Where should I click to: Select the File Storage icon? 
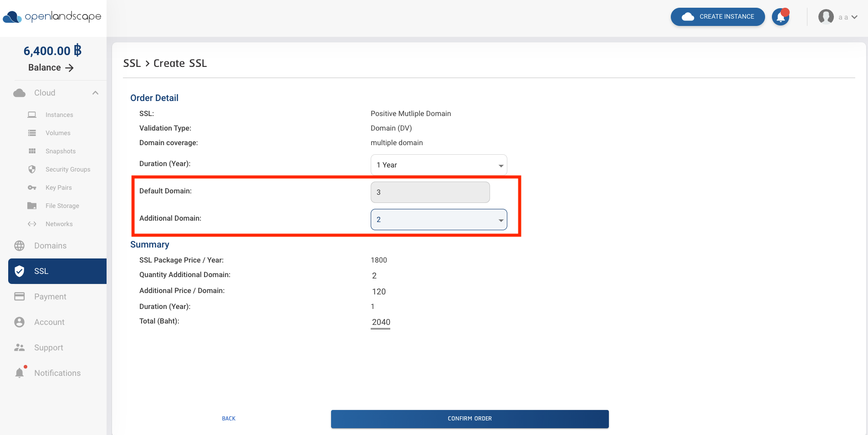tap(62, 206)
